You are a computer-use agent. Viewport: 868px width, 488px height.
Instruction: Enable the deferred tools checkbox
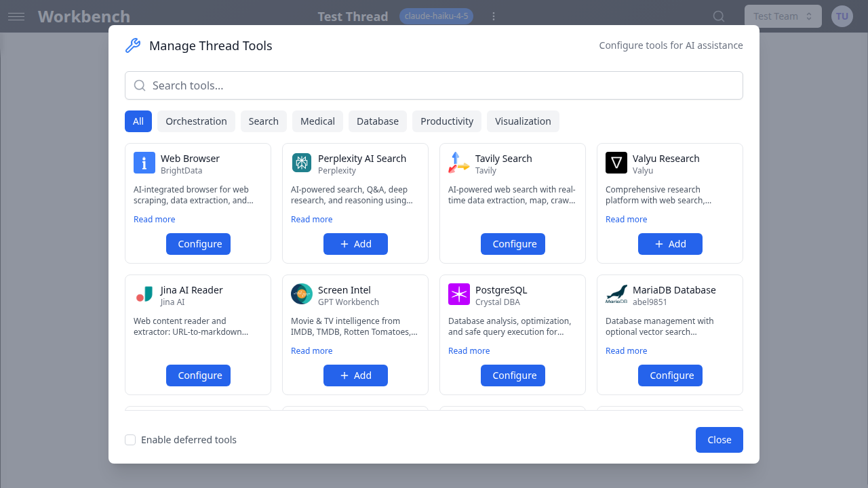(x=130, y=439)
